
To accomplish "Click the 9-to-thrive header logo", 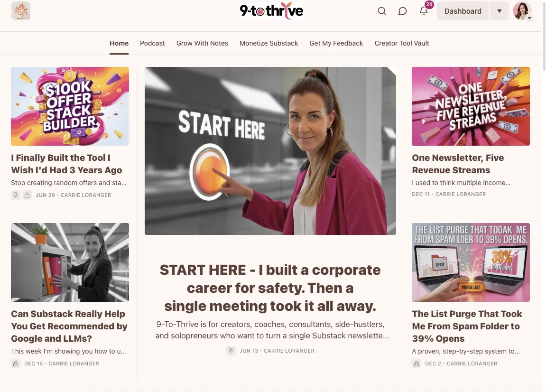I will [272, 11].
